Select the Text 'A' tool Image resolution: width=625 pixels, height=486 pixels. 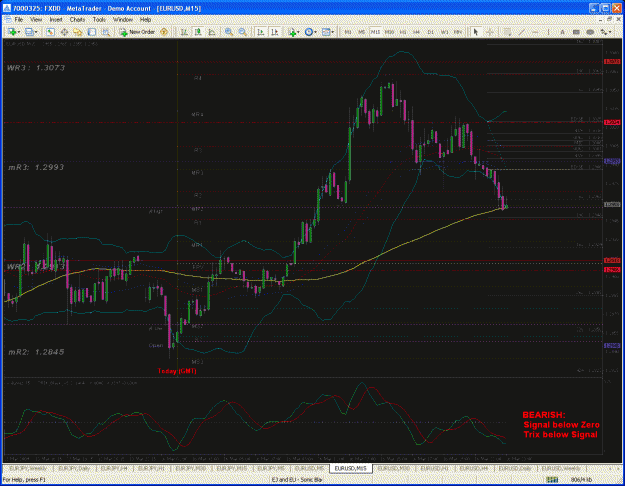pos(562,32)
